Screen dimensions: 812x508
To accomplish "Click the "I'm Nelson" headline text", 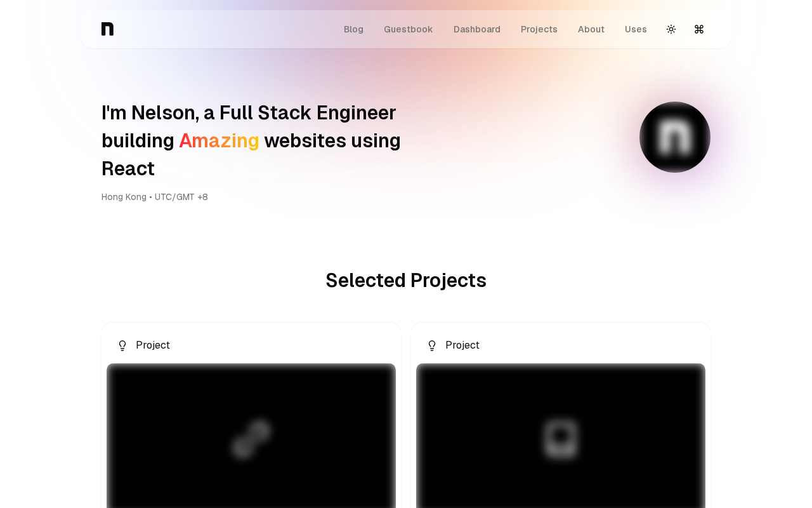I will (x=249, y=113).
